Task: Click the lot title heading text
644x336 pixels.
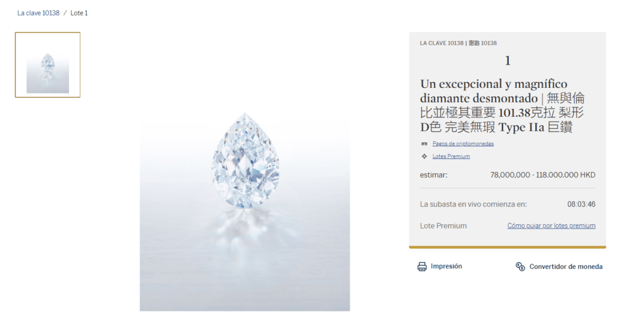Action: (502, 106)
